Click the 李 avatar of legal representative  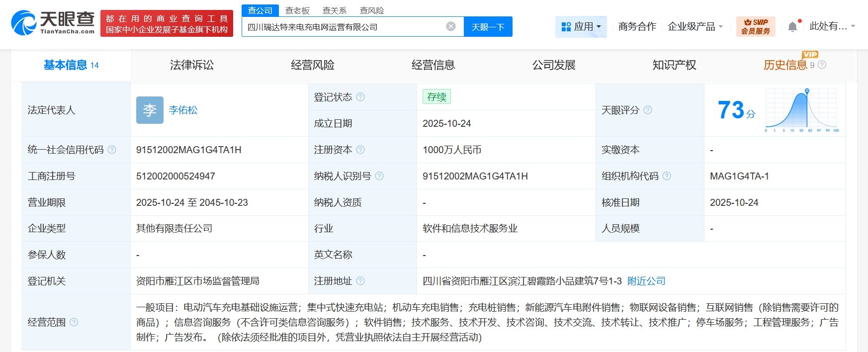pos(150,110)
